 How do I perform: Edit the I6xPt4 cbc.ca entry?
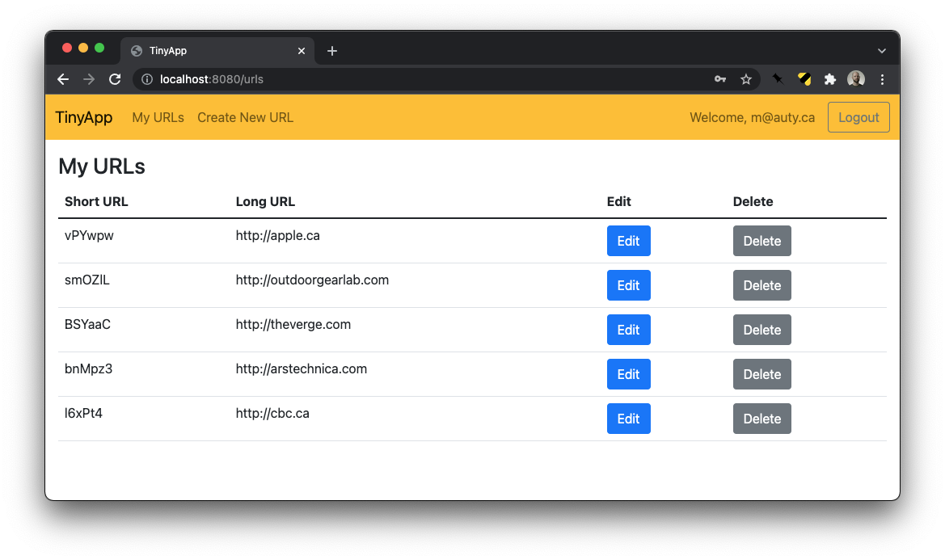[629, 419]
